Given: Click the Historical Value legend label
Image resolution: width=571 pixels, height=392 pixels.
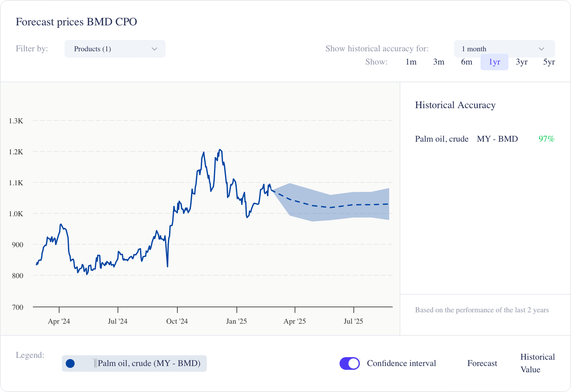Looking at the screenshot, I should pyautogui.click(x=537, y=363).
